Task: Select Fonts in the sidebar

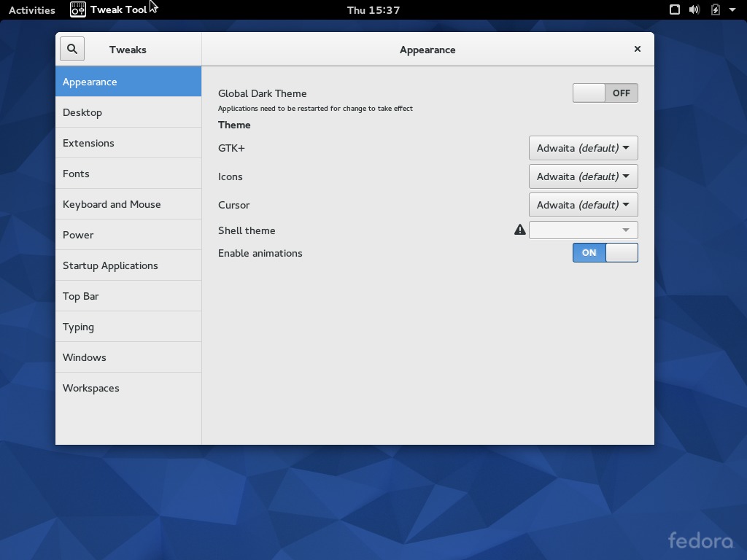Action: pos(76,174)
